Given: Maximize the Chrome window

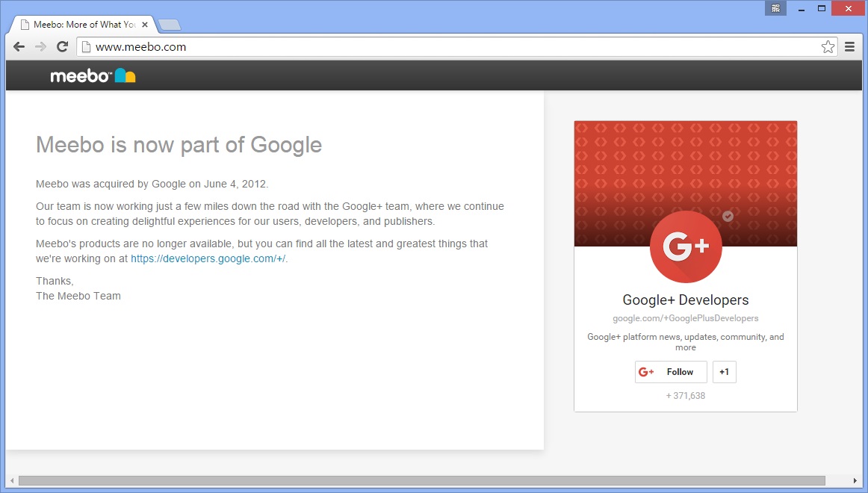Looking at the screenshot, I should click(822, 8).
